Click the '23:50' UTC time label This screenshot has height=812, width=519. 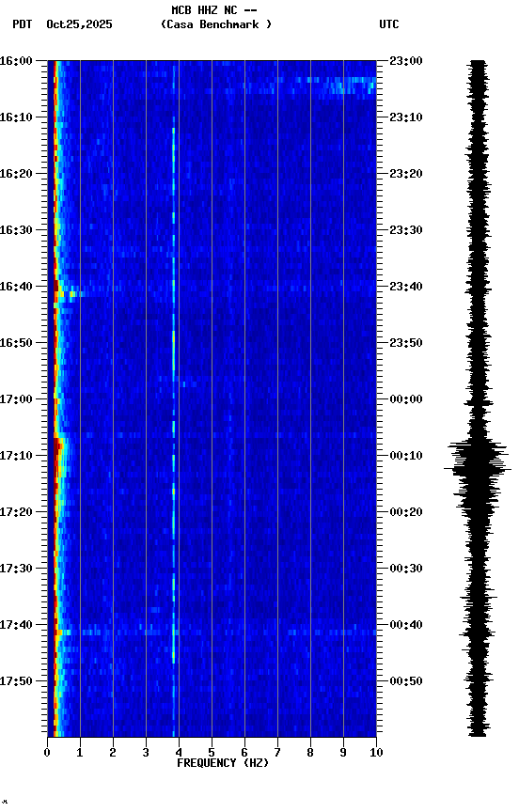coord(406,343)
